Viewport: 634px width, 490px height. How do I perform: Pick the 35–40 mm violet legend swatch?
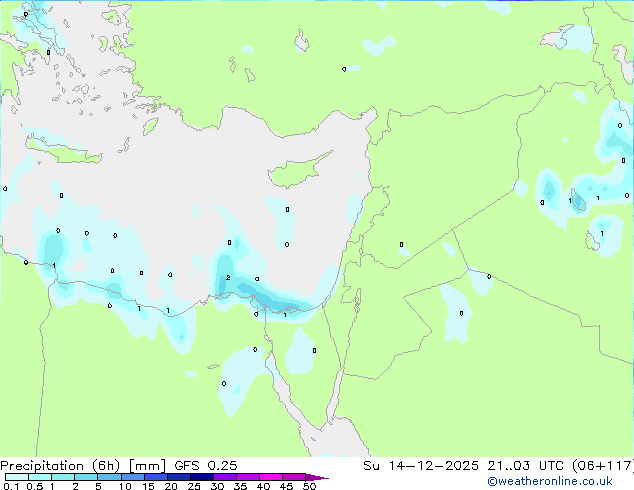click(x=247, y=477)
